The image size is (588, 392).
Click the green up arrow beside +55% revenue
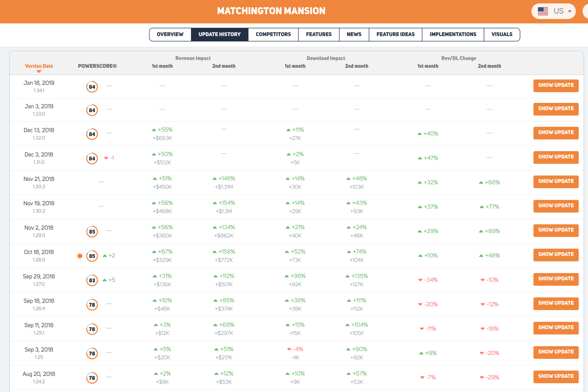(154, 129)
